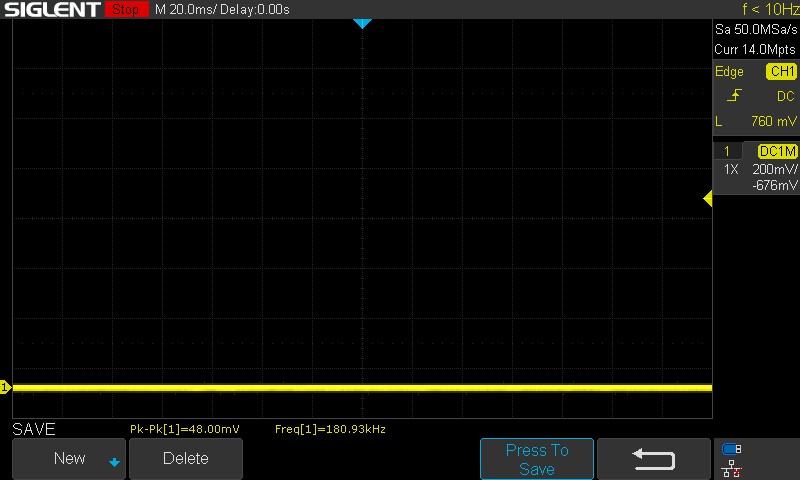800x480 pixels.
Task: Click the f < 10Hz frequency counter
Action: coord(770,9)
